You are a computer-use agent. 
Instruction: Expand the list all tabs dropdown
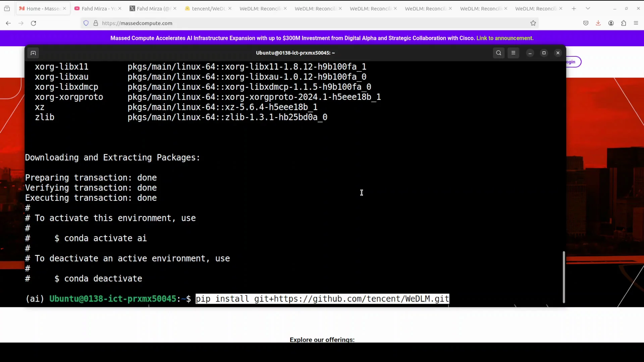pyautogui.click(x=588, y=8)
